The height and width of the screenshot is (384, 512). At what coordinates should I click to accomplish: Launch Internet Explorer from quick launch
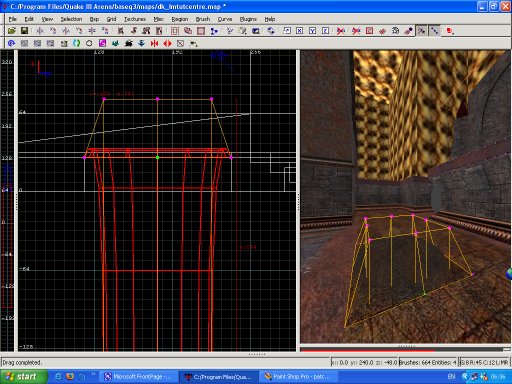tap(58, 377)
